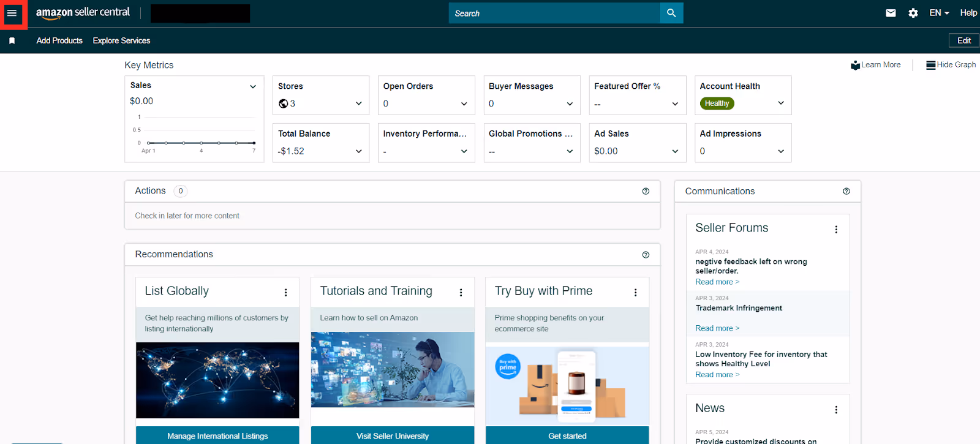Open the Communications help question icon
Screen dimensions: 980x444
[846, 191]
